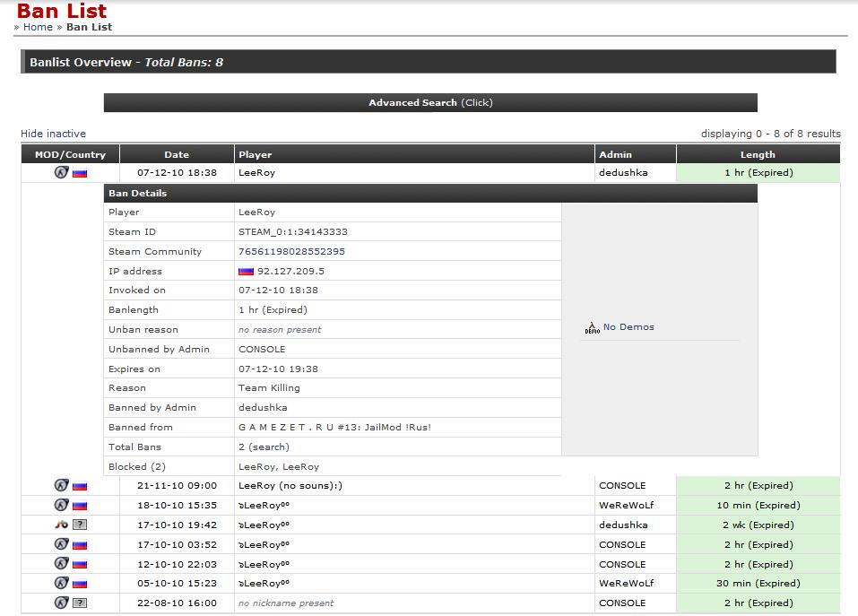Click the '1 hr (Expired)' length cell in top row
The width and height of the screenshot is (858, 616).
tap(758, 173)
